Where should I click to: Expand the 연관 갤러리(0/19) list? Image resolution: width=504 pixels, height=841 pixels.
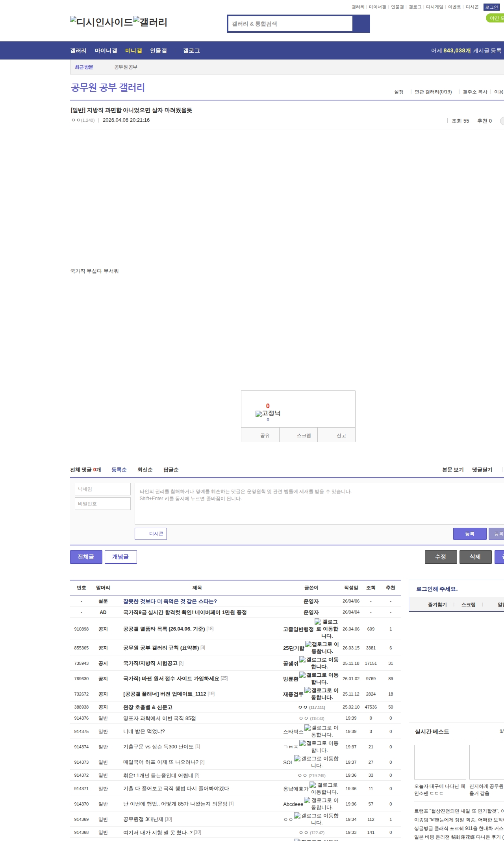click(x=433, y=92)
